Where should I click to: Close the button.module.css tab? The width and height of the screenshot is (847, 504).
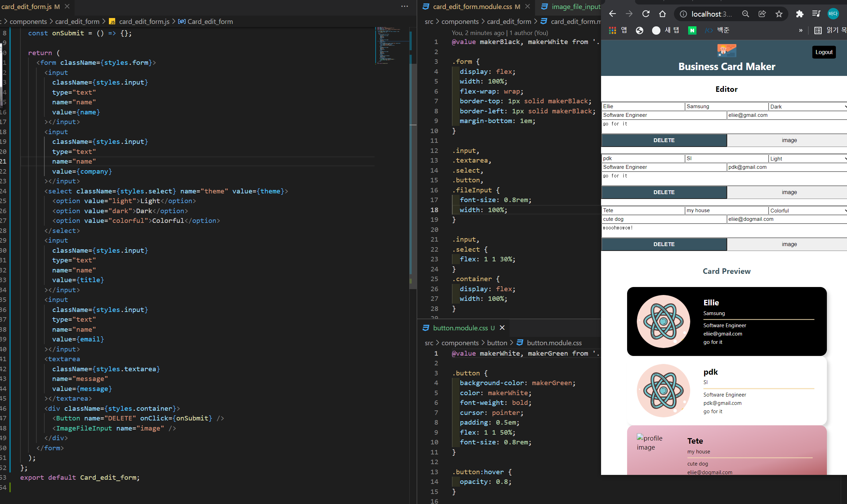[x=502, y=328]
